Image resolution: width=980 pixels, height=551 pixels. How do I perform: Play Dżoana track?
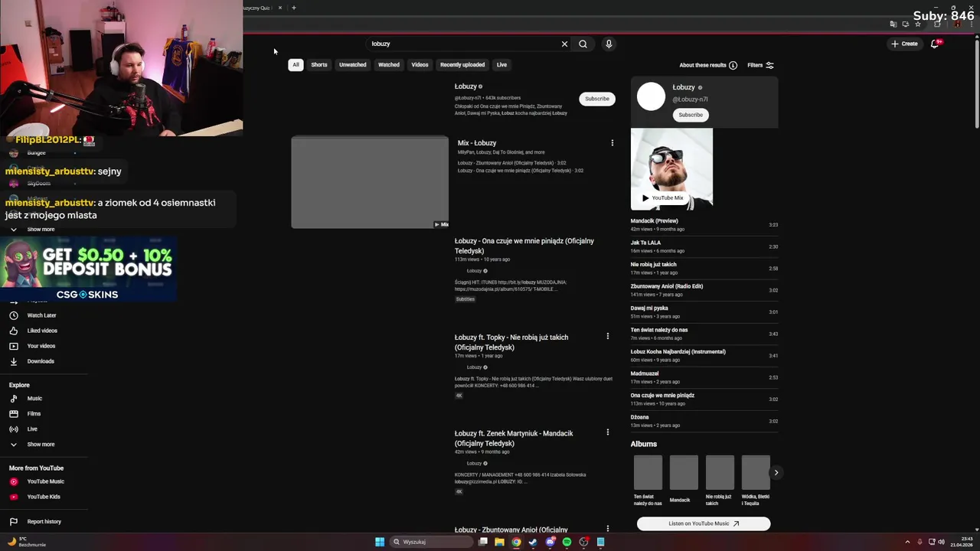pos(704,421)
